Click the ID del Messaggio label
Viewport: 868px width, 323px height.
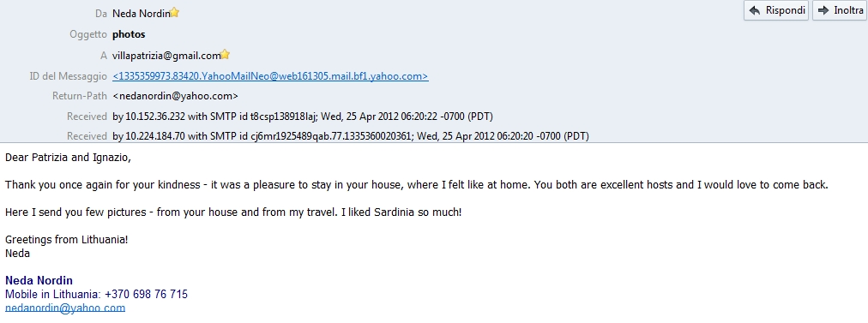(x=68, y=75)
